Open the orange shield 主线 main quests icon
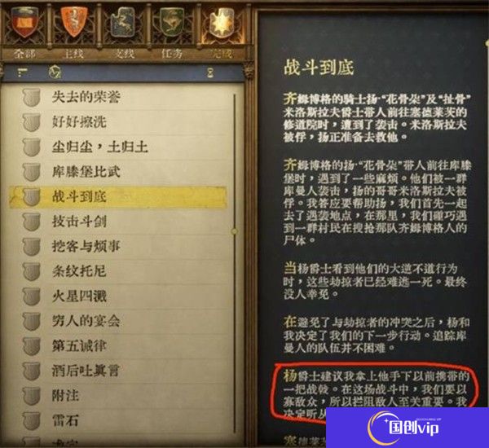 pos(74,22)
